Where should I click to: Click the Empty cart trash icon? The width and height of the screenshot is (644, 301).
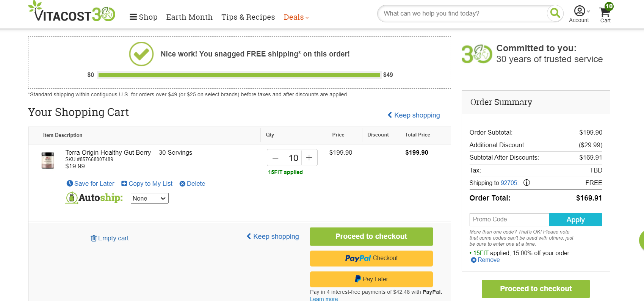click(94, 238)
